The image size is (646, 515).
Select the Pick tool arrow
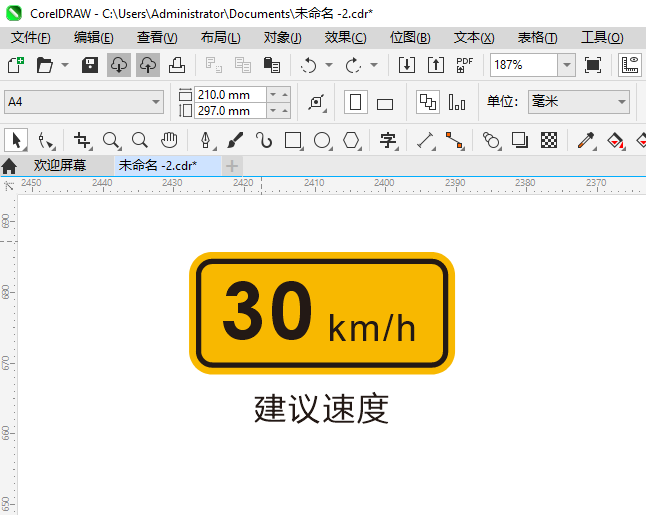point(16,140)
